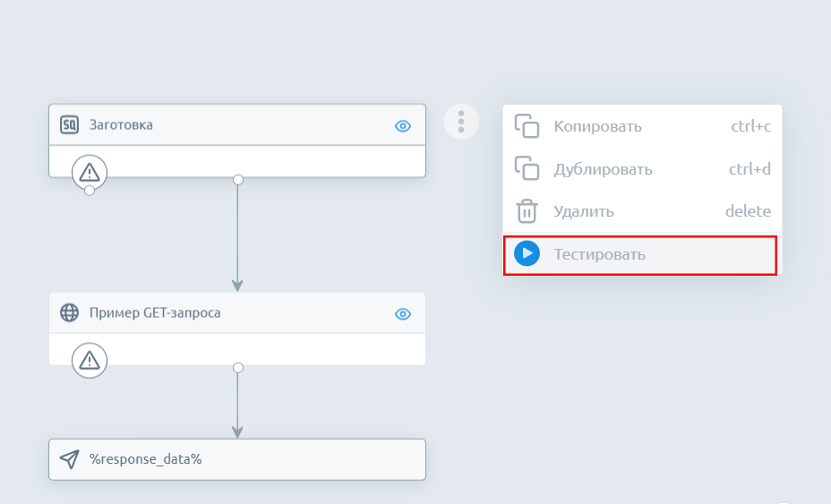
Task: Run Тестировать from the menu
Action: click(599, 254)
